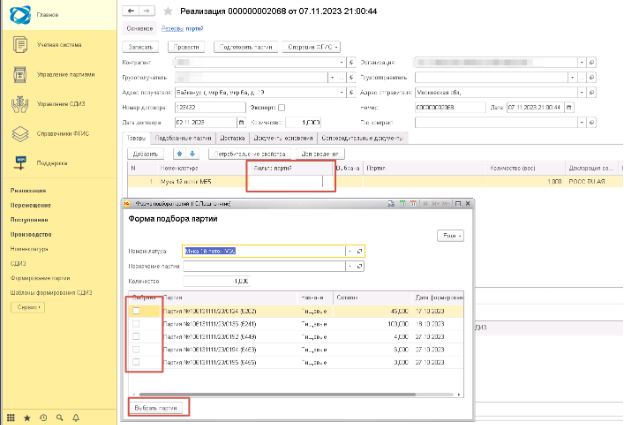Toggle the Экспорт checkbox
The width and height of the screenshot is (624, 425).
[x=281, y=108]
